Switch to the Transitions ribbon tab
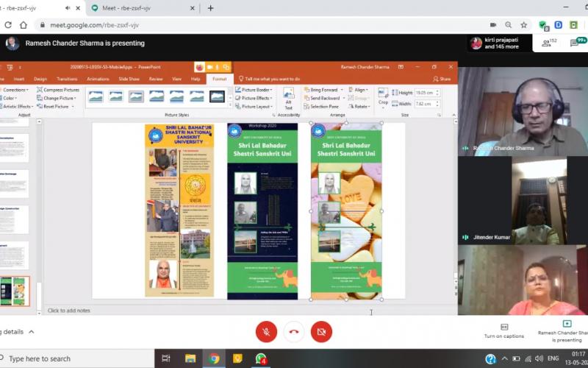This screenshot has width=588, height=368. point(67,79)
